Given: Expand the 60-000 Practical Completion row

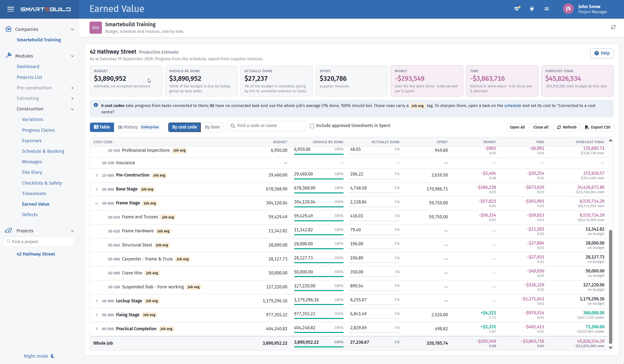Looking at the screenshot, I should pos(97,329).
